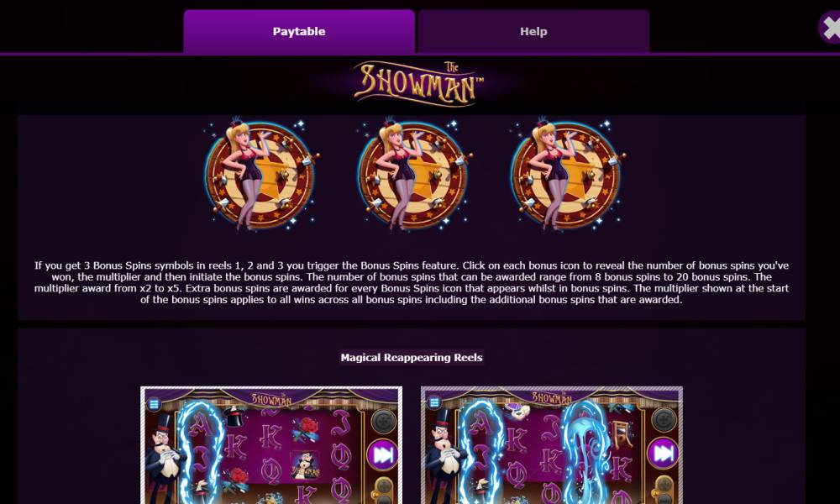Open the left Magical Reels preview image
Viewport: 840px width, 504px height.
pyautogui.click(x=271, y=445)
